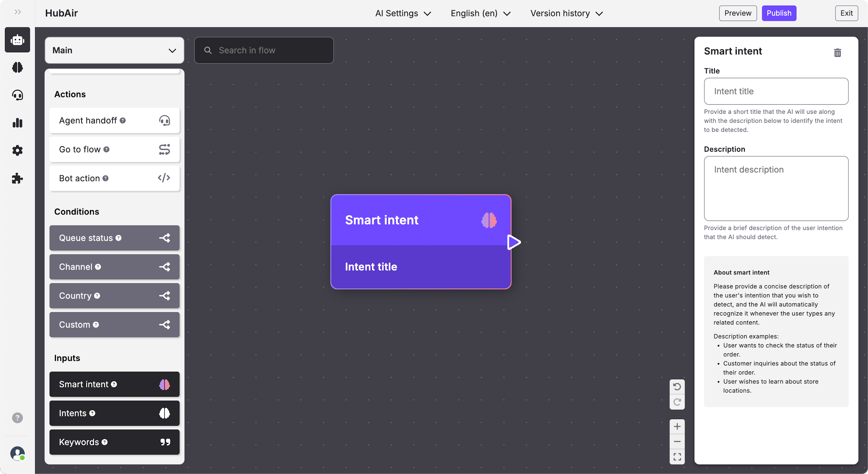Open the headset agent sidebar icon
868x474 pixels.
tap(17, 95)
